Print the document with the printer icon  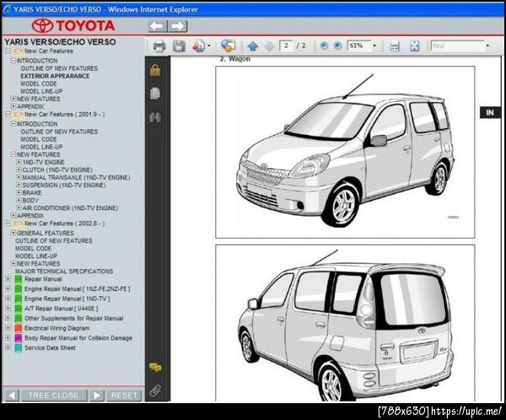click(159, 46)
